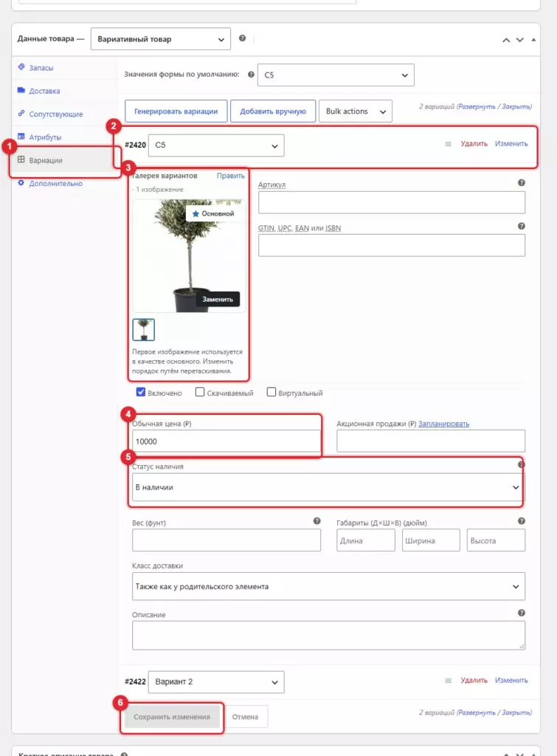Click help icon for GTIN, UPC, EAN field
The height and width of the screenshot is (756, 557).
click(522, 226)
